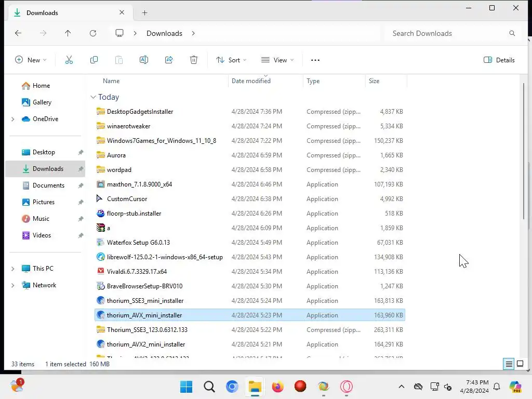
Task: Open notifications bell
Action: point(497,387)
